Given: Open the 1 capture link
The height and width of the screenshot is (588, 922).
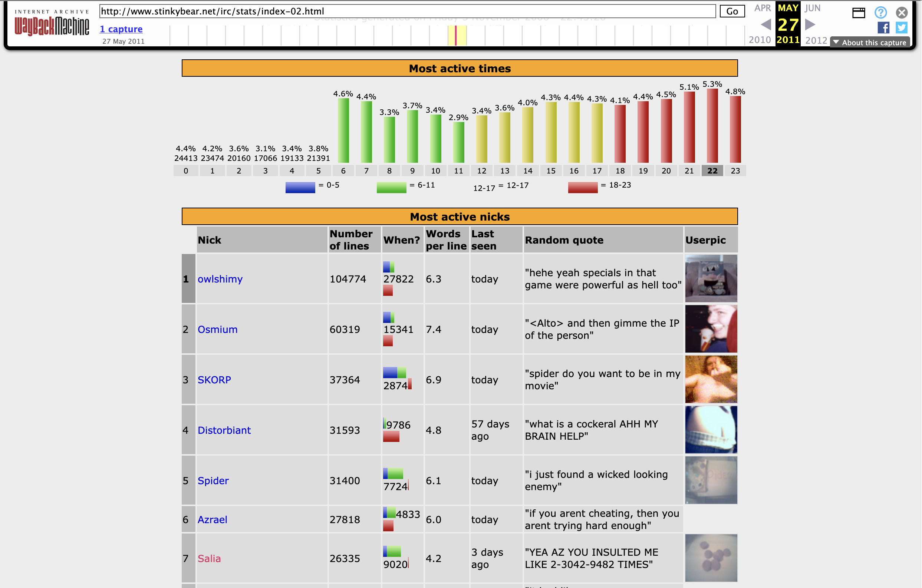Looking at the screenshot, I should [x=121, y=29].
